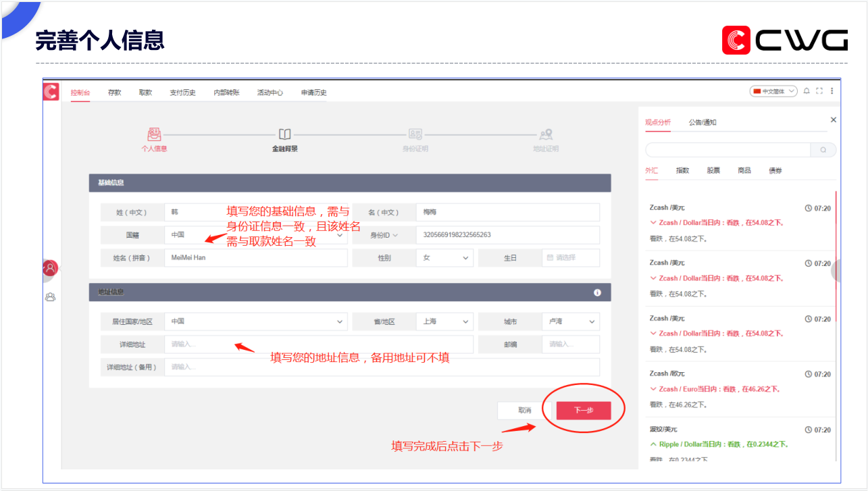This screenshot has height=491, width=868.
Task: Toggle the fullscreen icon in the header
Action: coord(819,91)
